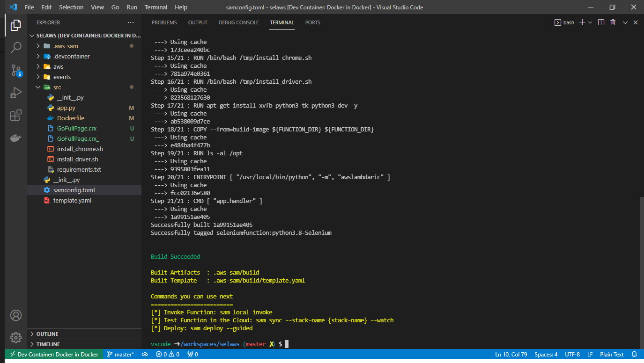Screen dimensions: 644x363
Task: Open the Manage settings gear
Action: point(16,338)
